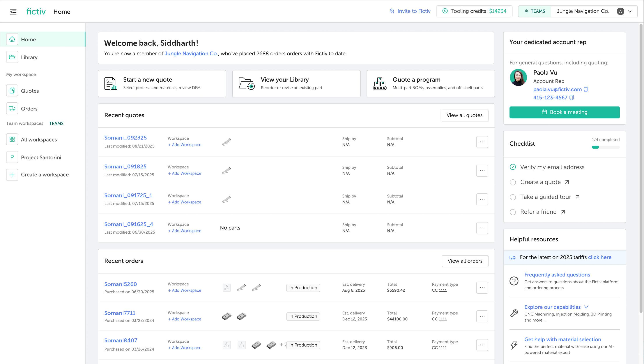
Task: Open the Library folder icon in sidebar
Action: click(x=12, y=57)
